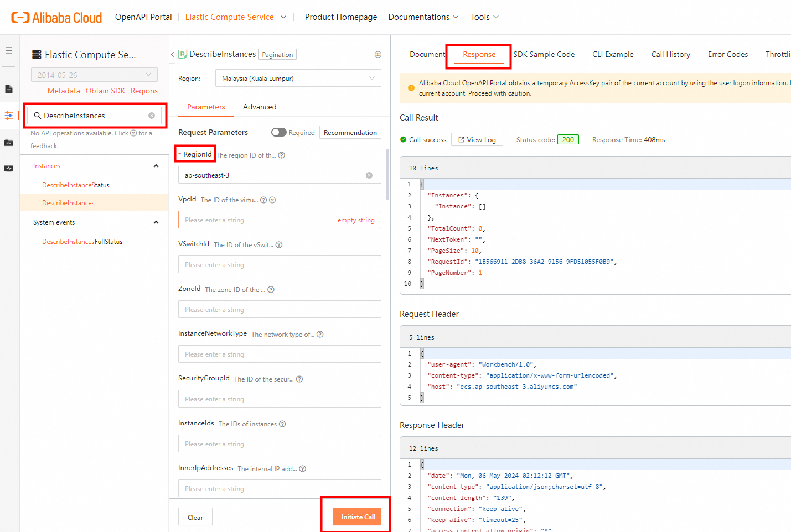Click the hamburger menu icon in the sidebar
The image size is (791, 532).
(9, 50)
